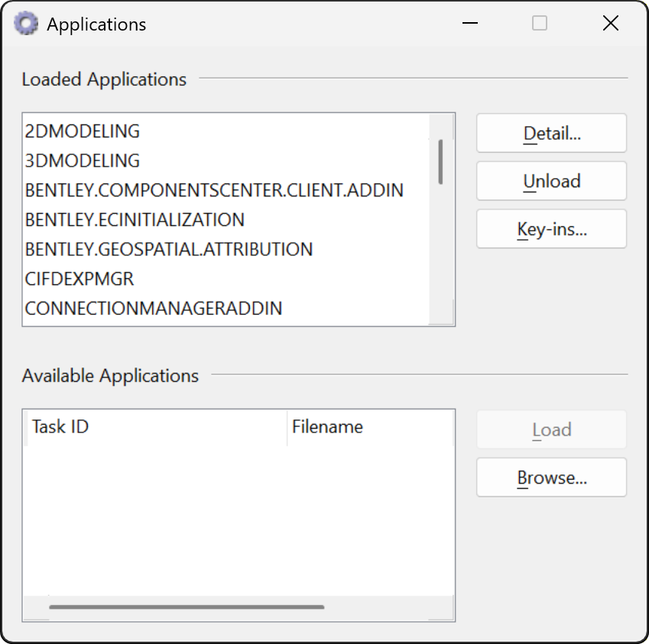The image size is (649, 644).
Task: Select BENTLEY.ECINITIALIZATION entry
Action: pyautogui.click(x=226, y=219)
